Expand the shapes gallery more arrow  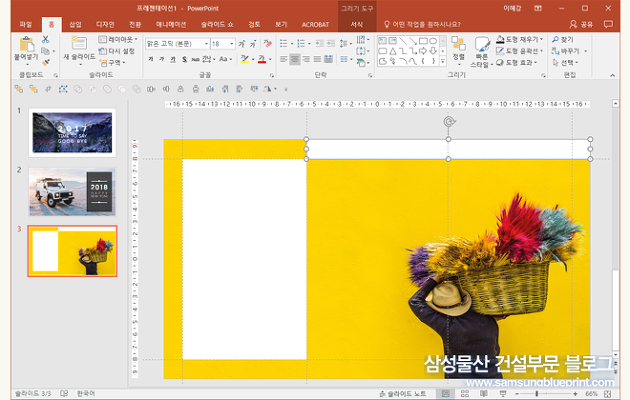coord(443,61)
